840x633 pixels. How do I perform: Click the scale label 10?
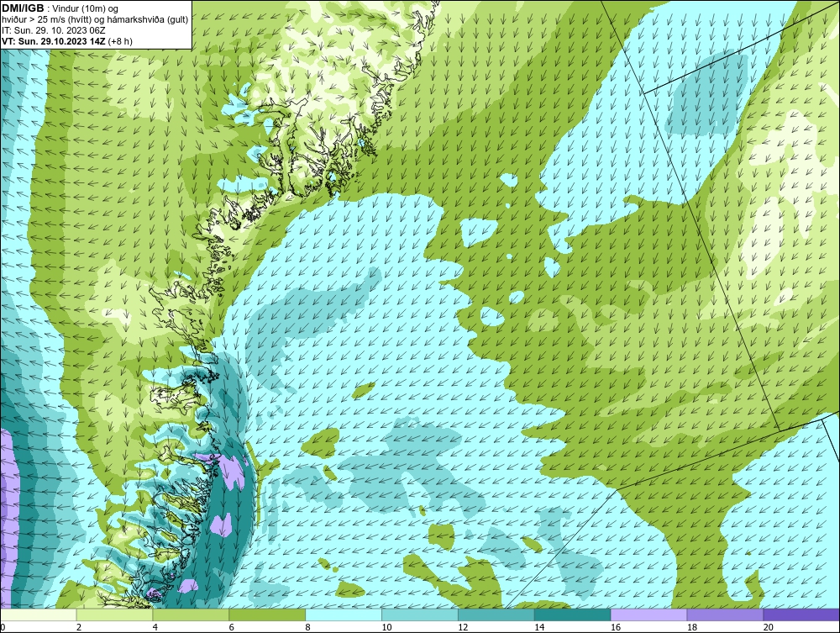[386, 627]
